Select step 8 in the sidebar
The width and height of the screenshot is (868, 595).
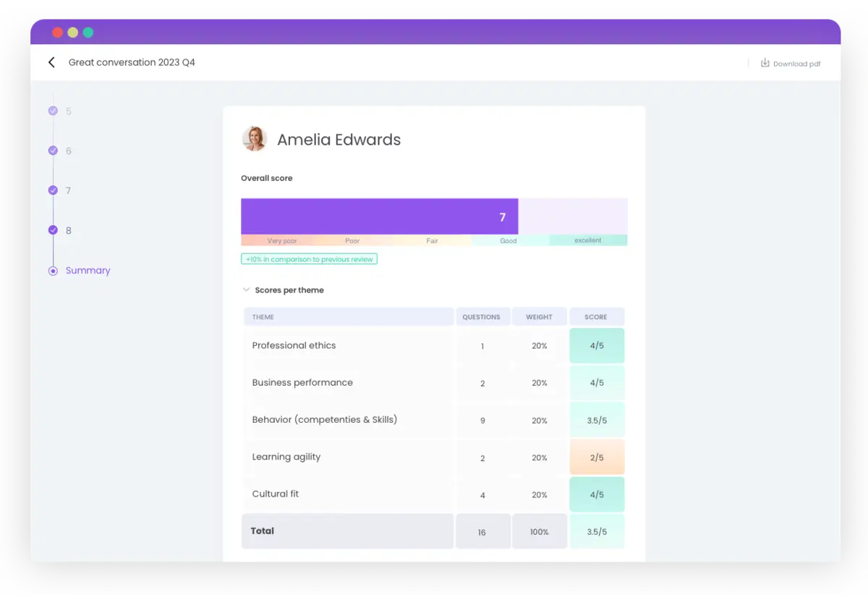67,230
